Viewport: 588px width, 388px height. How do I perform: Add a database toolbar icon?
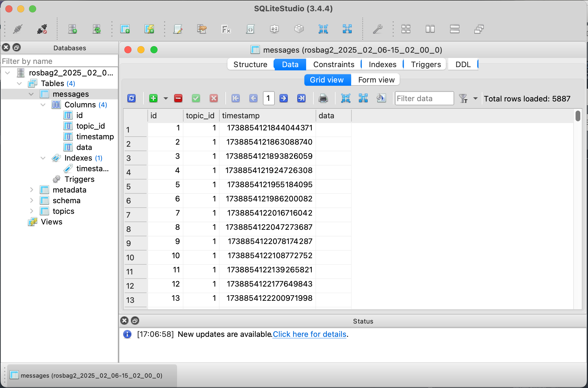point(73,29)
